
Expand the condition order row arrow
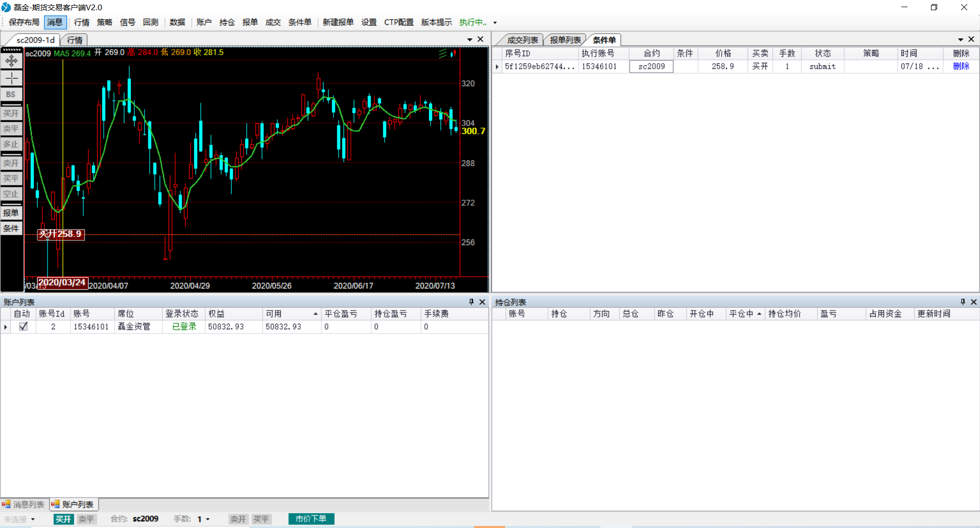(x=497, y=66)
